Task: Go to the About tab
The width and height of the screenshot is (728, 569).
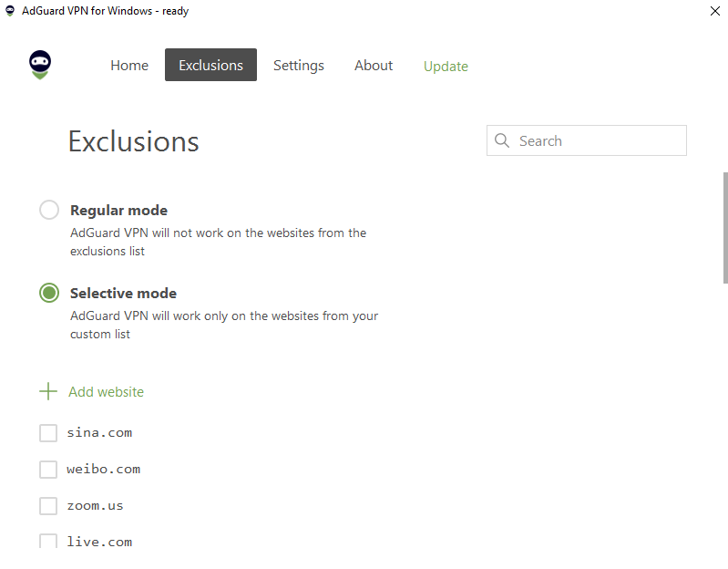Action: pos(374,65)
